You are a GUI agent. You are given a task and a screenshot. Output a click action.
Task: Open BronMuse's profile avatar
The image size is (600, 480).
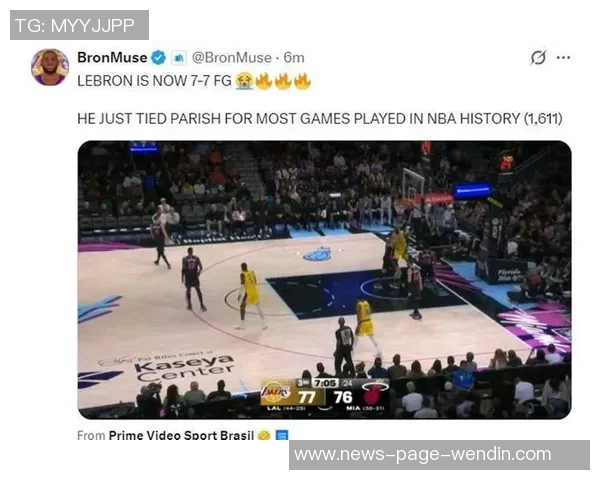click(x=50, y=67)
